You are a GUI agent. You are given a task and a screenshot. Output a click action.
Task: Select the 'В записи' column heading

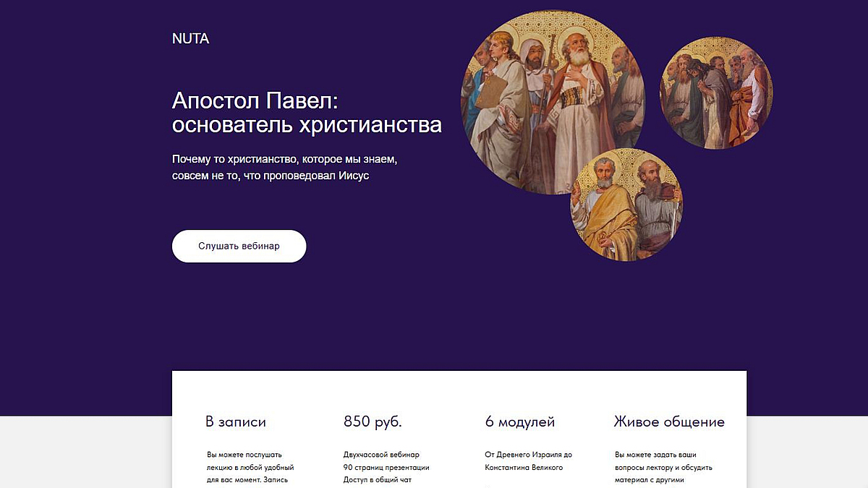pyautogui.click(x=236, y=421)
